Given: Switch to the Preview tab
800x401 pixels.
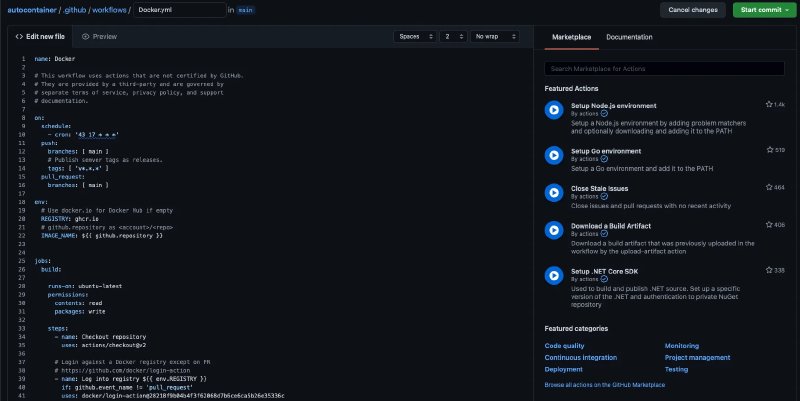Looking at the screenshot, I should pos(99,37).
